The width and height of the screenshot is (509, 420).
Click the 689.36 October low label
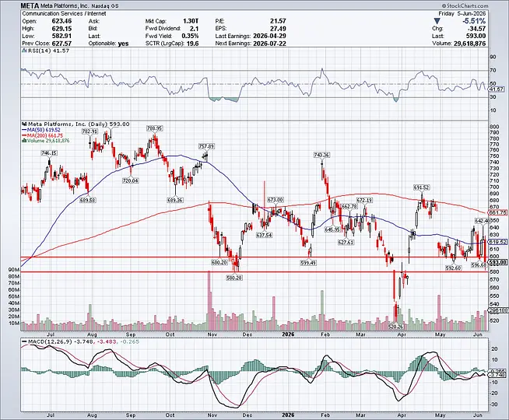pos(174,201)
